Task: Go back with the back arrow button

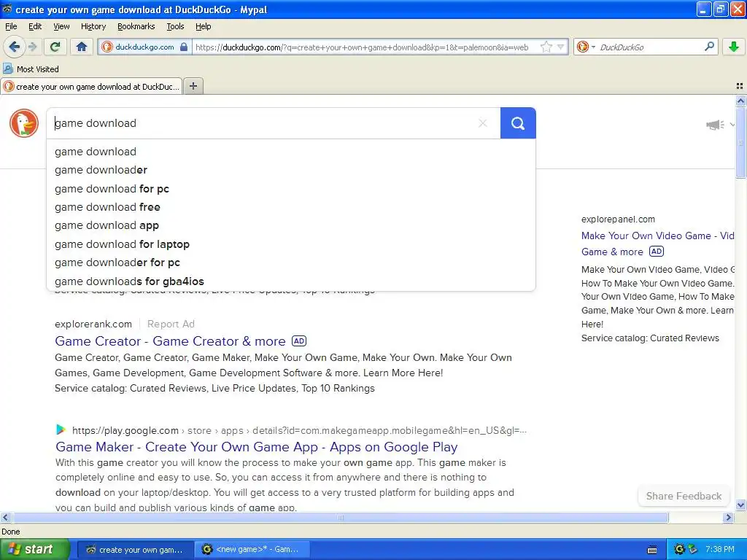Action: [15, 47]
